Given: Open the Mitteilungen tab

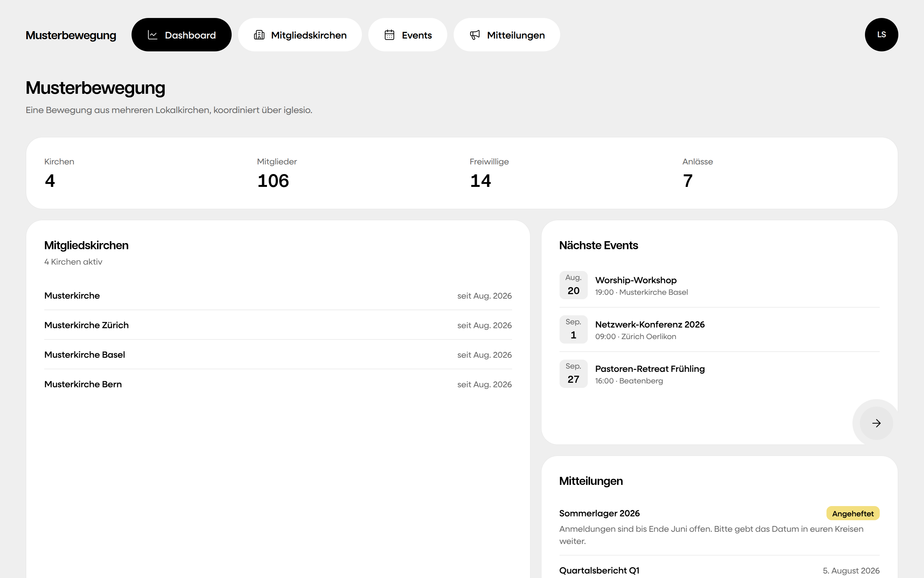Looking at the screenshot, I should pos(507,35).
